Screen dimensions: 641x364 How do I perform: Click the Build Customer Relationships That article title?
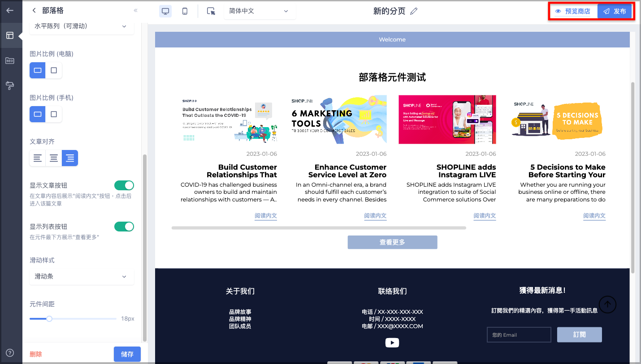coord(242,171)
